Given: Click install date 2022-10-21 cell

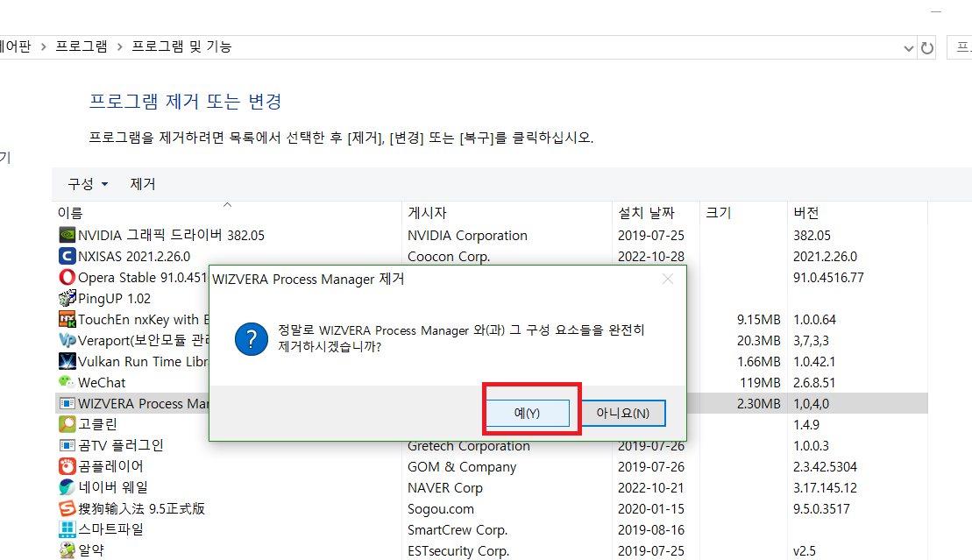Looking at the screenshot, I should click(651, 487).
